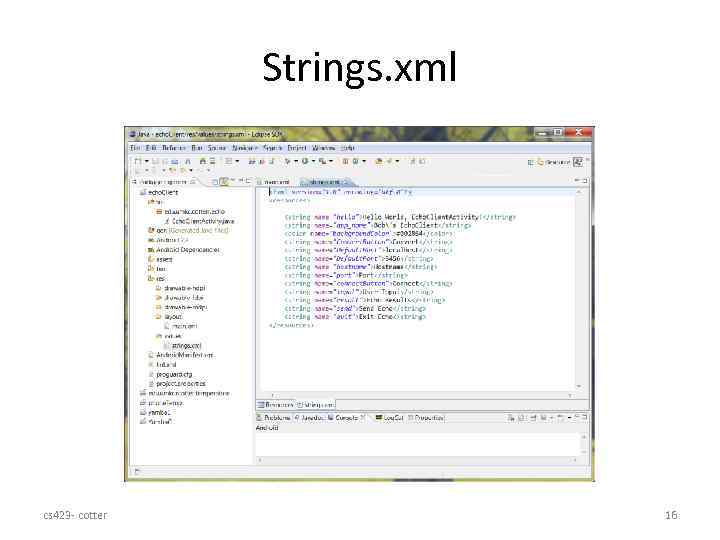
Task: Select the res folder
Action: click(x=157, y=279)
